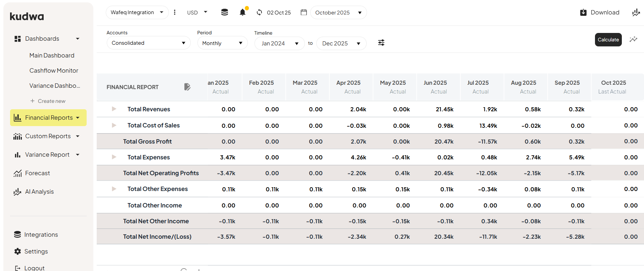Expand the Total Revenues row
The image size is (644, 271).
click(114, 109)
